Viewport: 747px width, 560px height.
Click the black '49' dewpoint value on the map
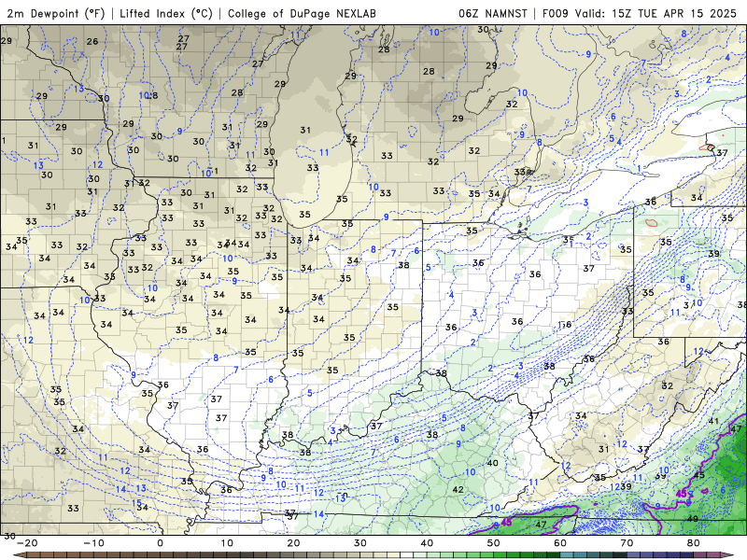point(693,519)
